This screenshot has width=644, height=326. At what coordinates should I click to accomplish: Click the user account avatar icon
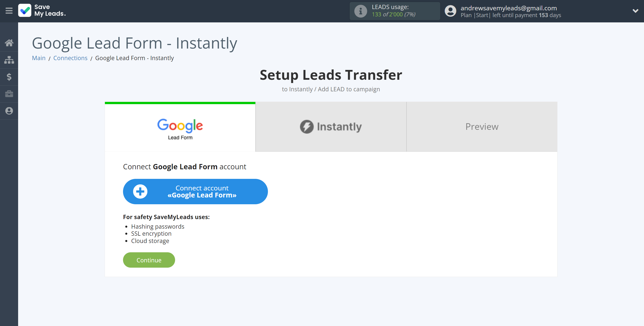coord(451,11)
